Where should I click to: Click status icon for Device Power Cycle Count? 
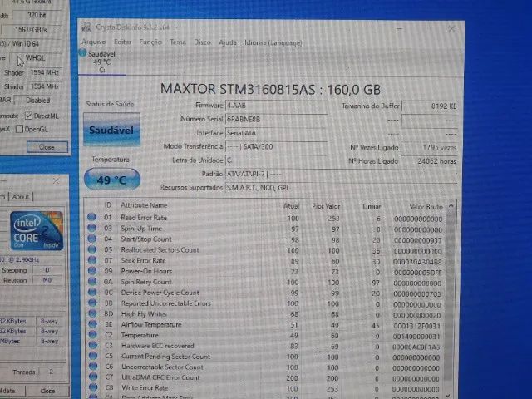click(92, 292)
